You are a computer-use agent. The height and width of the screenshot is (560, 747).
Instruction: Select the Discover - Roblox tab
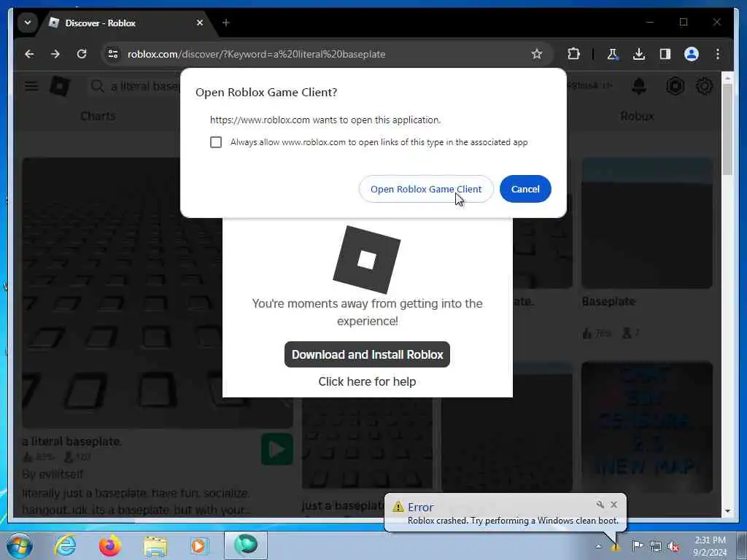pos(126,23)
